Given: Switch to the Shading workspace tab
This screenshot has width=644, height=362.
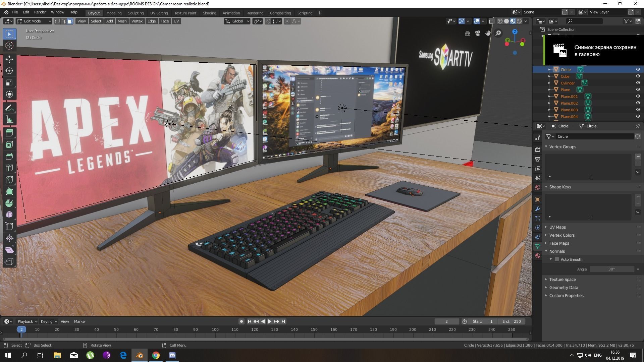Looking at the screenshot, I should 209,13.
